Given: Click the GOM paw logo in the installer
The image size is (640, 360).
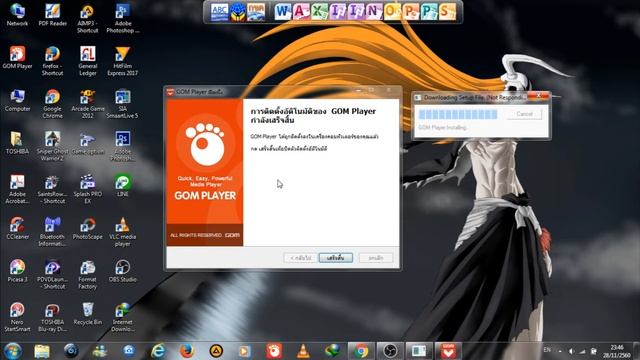Looking at the screenshot, I should 205,144.
